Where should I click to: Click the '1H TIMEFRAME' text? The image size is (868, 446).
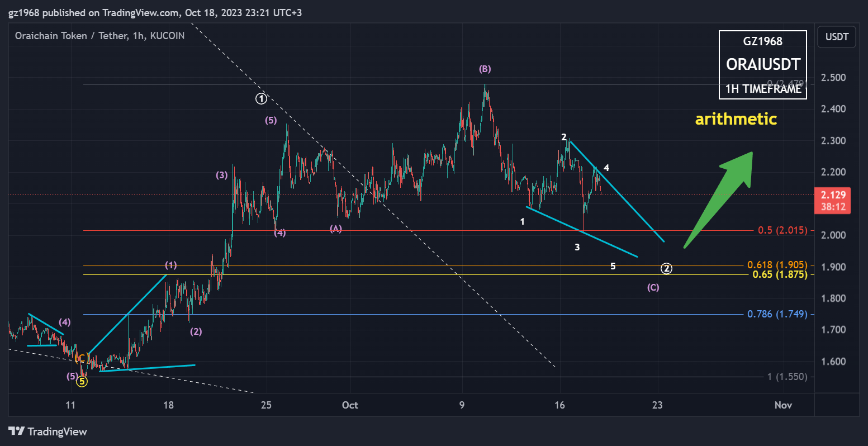click(763, 88)
